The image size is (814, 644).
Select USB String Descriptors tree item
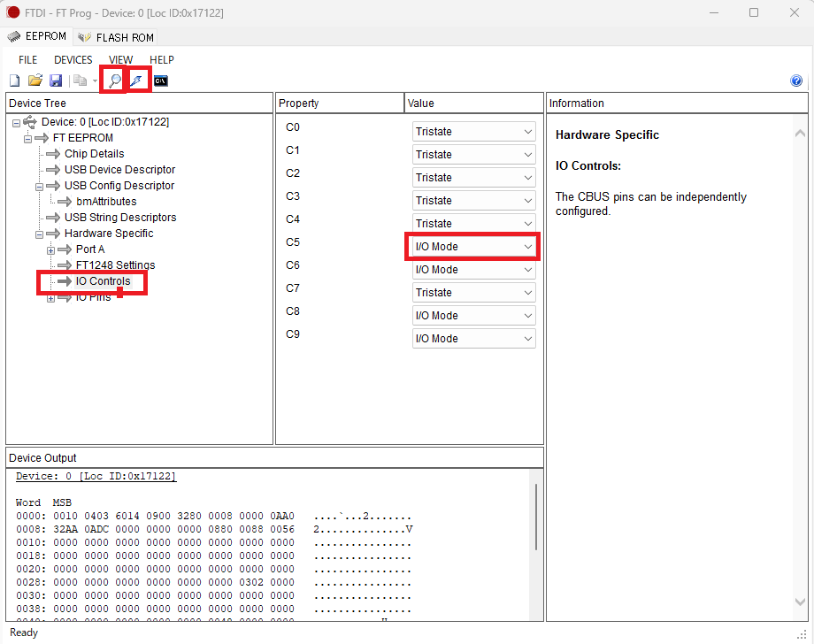pos(120,218)
